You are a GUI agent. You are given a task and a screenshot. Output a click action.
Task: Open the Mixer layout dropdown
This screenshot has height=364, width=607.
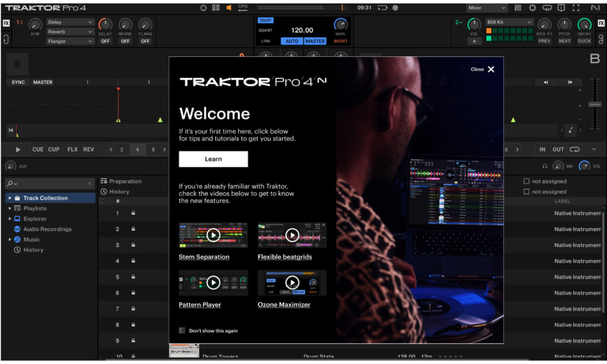[487, 8]
